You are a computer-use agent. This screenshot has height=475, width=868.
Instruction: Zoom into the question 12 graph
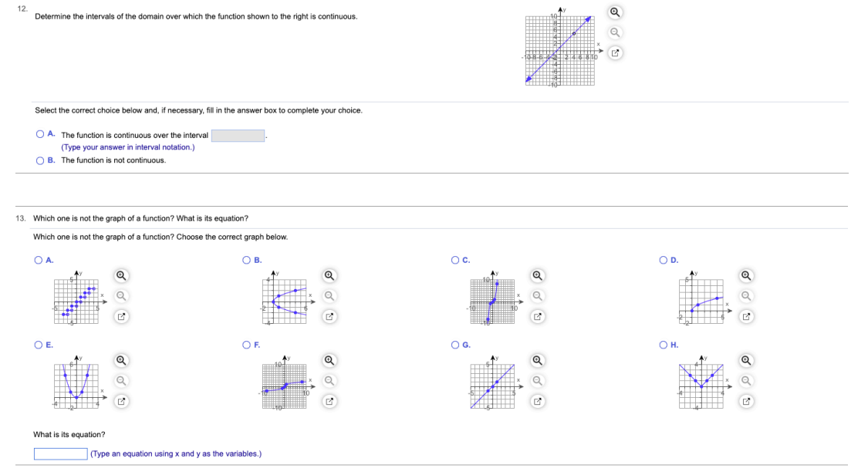click(614, 12)
